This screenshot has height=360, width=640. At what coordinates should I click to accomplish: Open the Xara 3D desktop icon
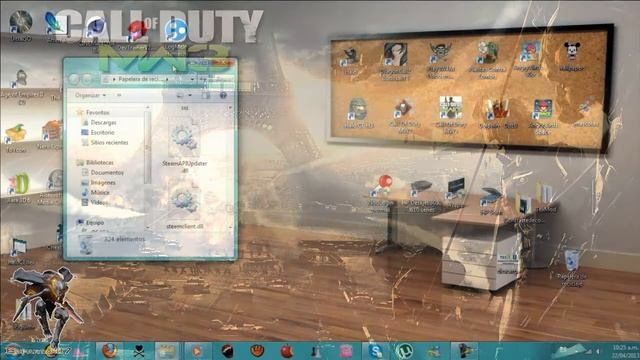coord(19,187)
